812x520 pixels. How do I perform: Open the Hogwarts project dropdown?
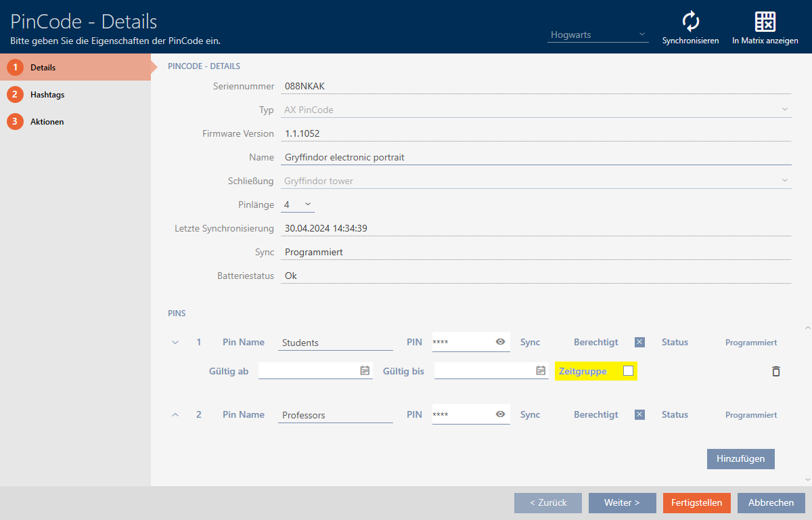coord(597,35)
